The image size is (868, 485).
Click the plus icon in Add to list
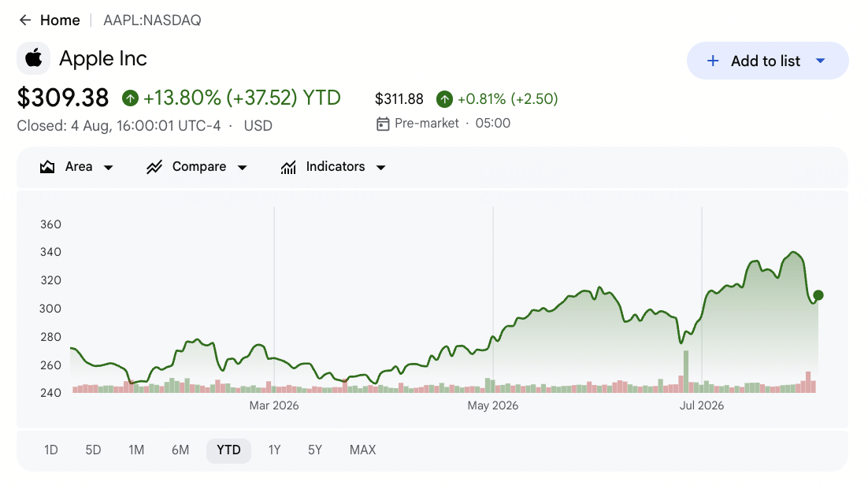point(713,61)
